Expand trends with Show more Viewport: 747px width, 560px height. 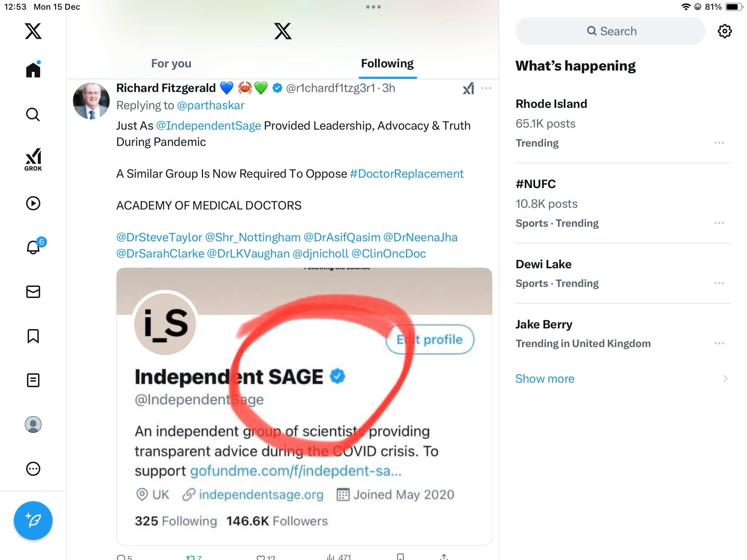pos(545,379)
